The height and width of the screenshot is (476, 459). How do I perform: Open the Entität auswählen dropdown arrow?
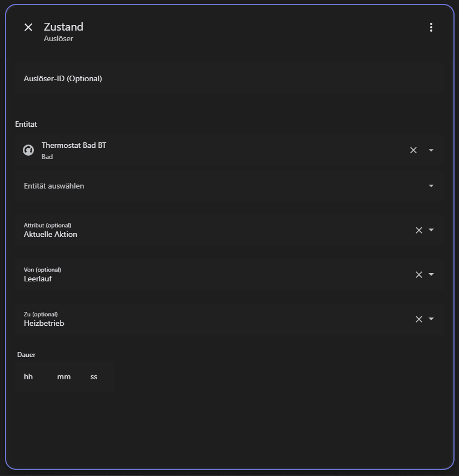(x=431, y=186)
